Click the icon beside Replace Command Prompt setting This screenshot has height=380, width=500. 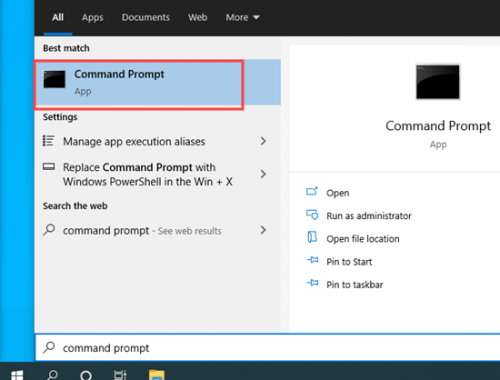(49, 167)
